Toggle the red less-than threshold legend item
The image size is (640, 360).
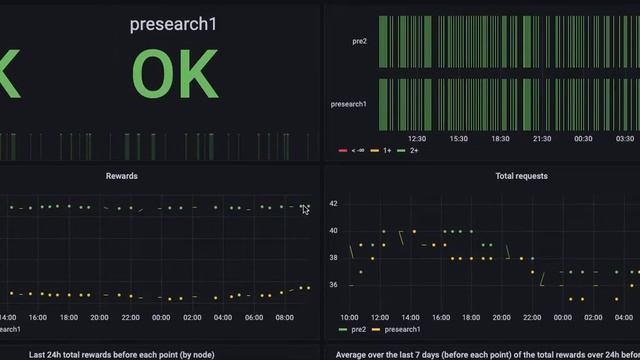click(352, 151)
